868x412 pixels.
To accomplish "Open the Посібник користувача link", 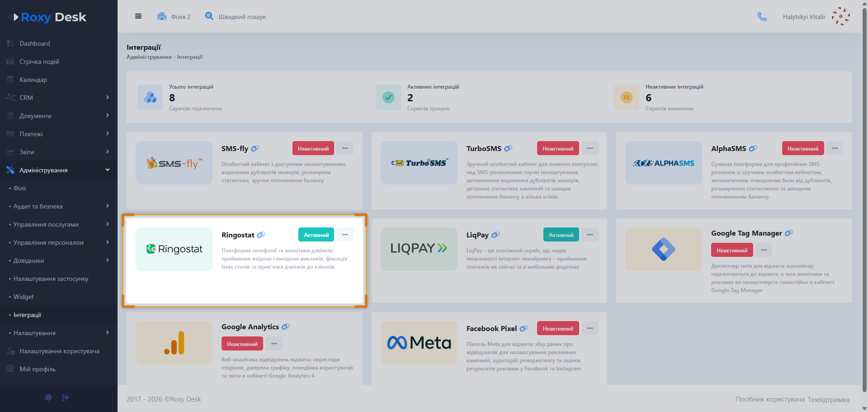I will click(770, 399).
